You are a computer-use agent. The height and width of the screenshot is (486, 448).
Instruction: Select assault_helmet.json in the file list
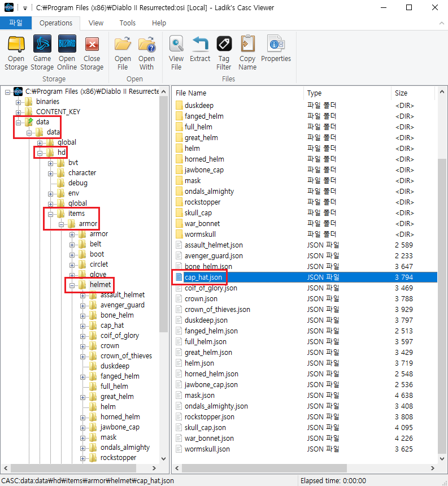(214, 245)
